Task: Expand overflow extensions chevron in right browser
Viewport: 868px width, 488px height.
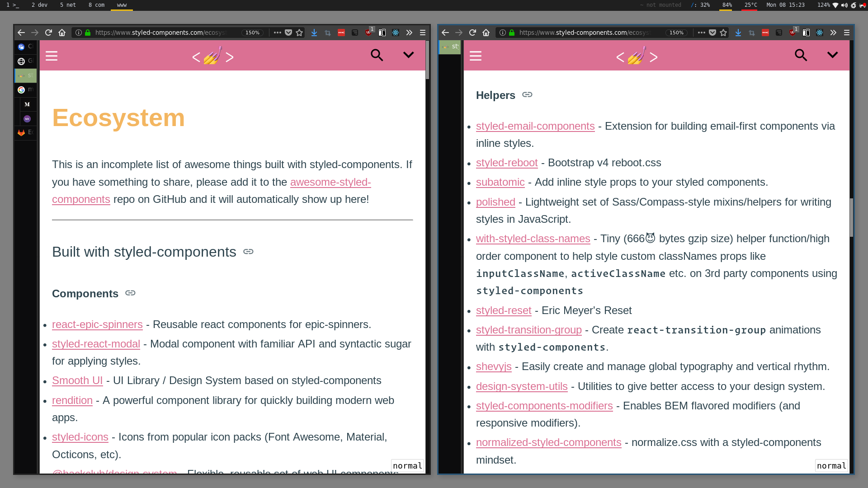Action: 833,33
